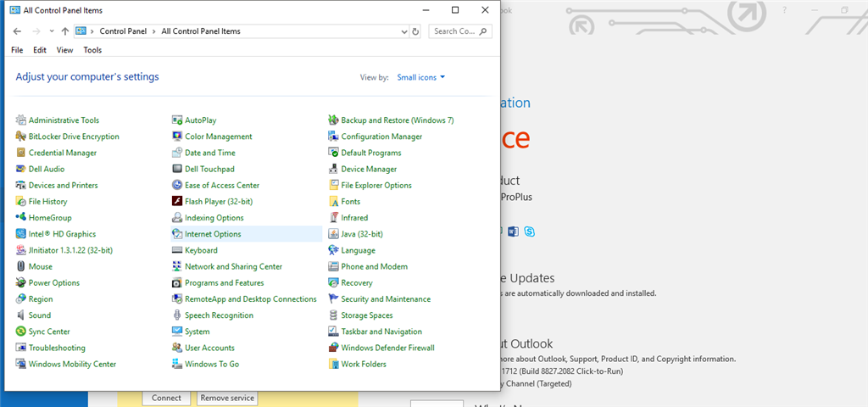Open the recent locations dropdown arrow
868x407 pixels.
pyautogui.click(x=52, y=31)
